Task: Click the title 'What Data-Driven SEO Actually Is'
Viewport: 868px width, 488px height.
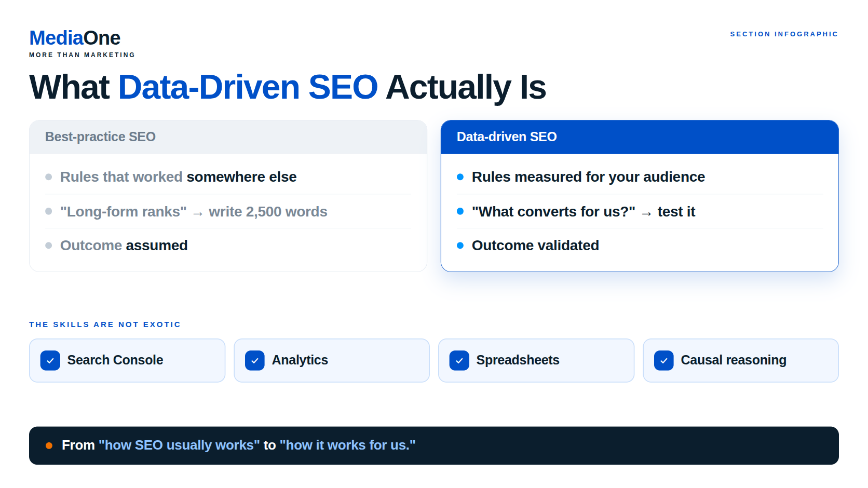Action: coord(288,87)
